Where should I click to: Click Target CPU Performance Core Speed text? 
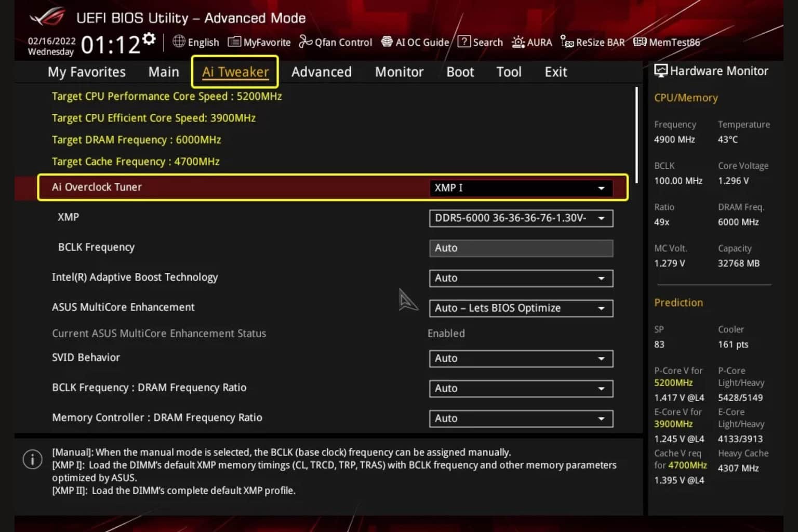pyautogui.click(x=167, y=96)
